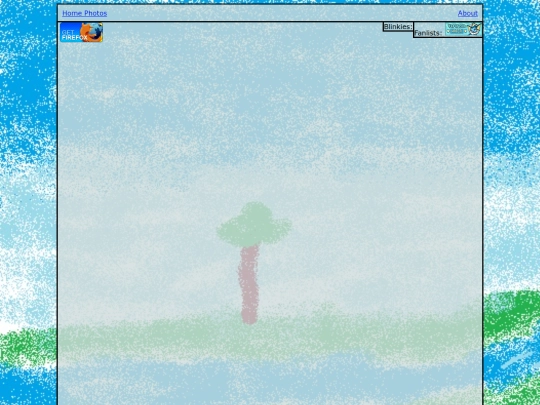Open the Home link

72,13
